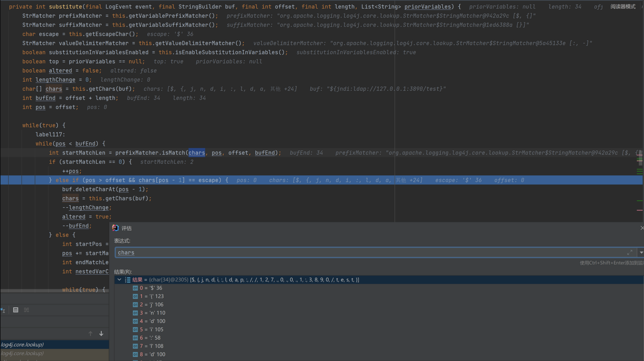Viewport: 644px width, 361px height.
Task: Click the Trace Current Stream Chain icon
Action: click(27, 310)
